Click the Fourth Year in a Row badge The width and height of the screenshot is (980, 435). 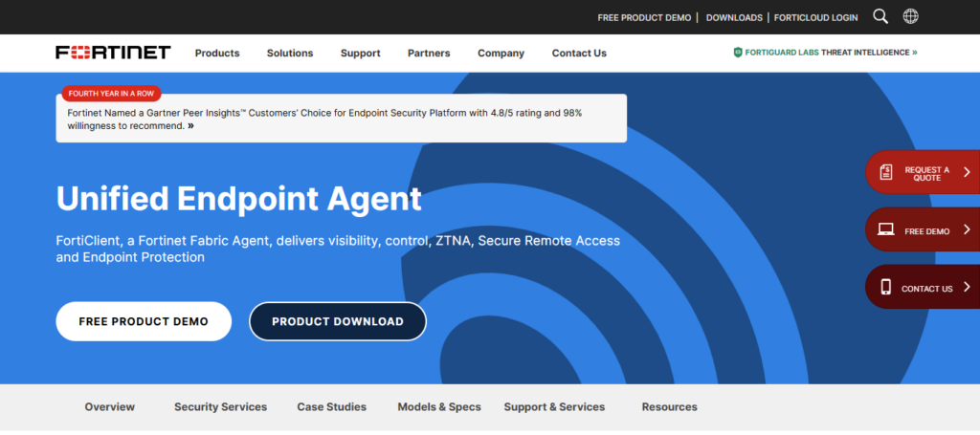[x=111, y=94]
